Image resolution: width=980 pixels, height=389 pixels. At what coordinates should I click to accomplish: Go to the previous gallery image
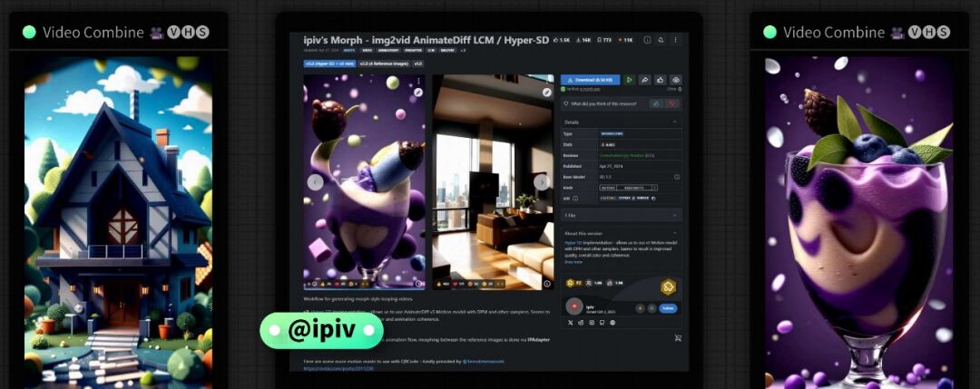[315, 182]
